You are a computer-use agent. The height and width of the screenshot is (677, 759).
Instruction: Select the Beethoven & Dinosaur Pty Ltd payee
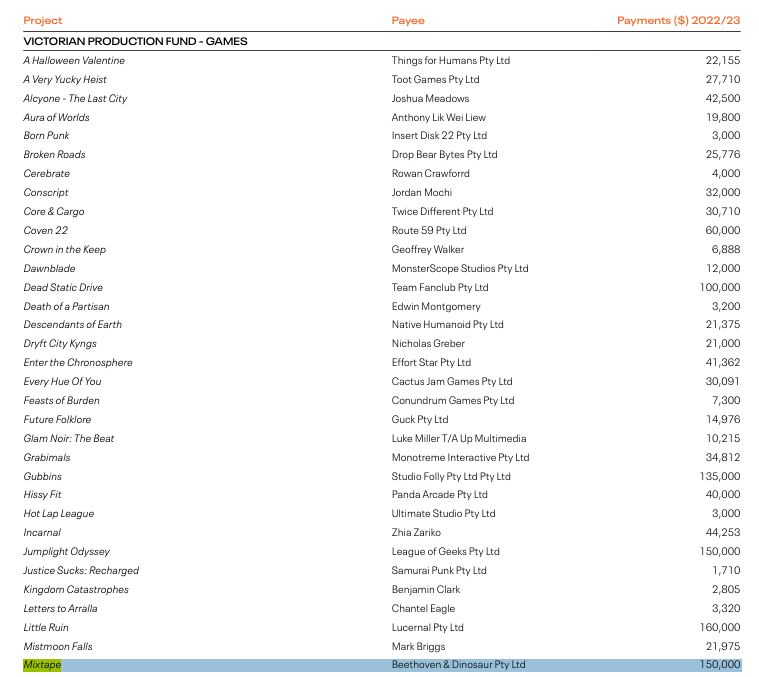coord(458,665)
